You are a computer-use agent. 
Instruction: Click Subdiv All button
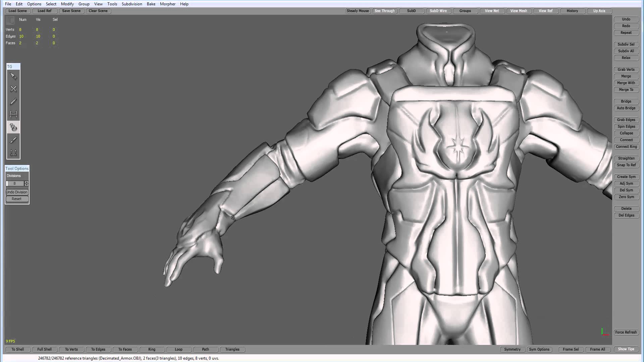[626, 51]
